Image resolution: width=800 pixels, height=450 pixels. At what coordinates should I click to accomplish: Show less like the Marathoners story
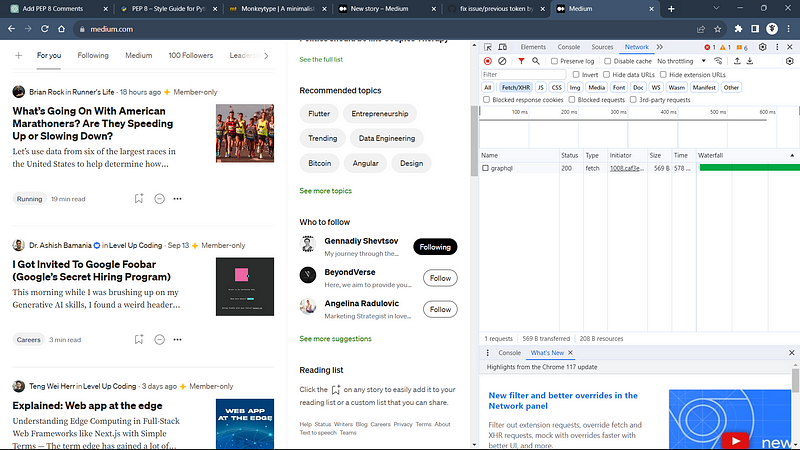159,199
